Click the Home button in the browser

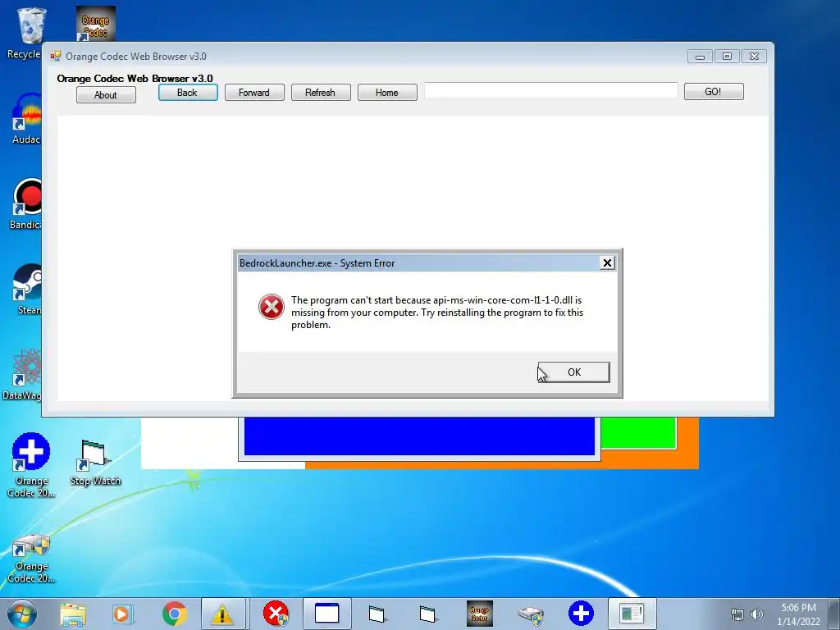[387, 92]
